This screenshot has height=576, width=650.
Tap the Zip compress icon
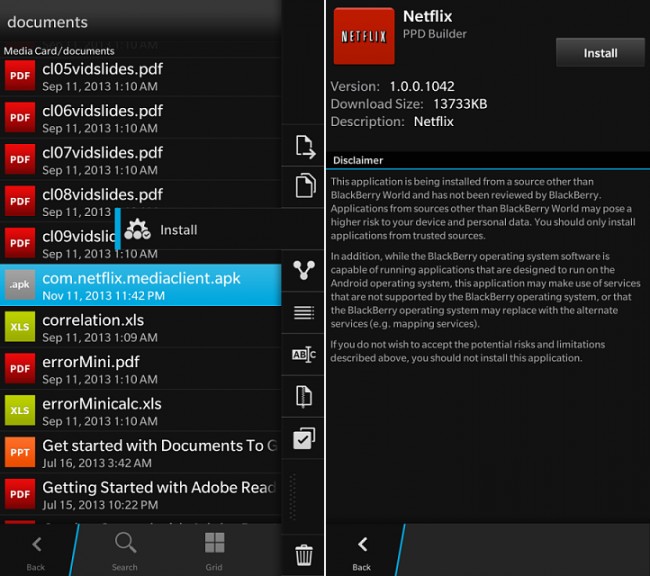coord(304,396)
